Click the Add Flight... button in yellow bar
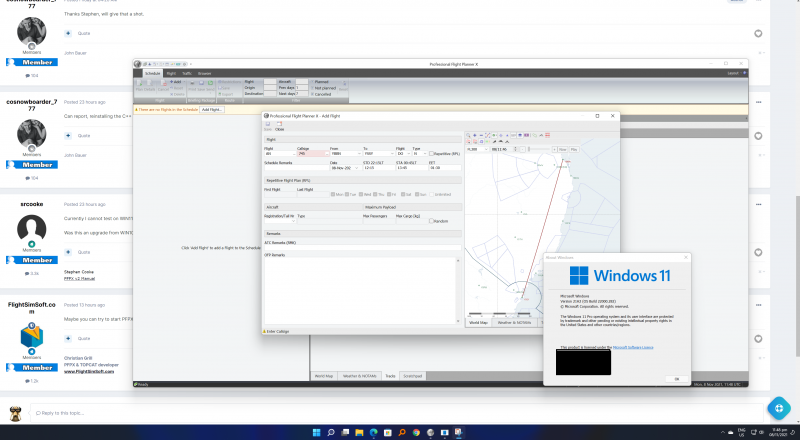The width and height of the screenshot is (800, 440). click(x=211, y=110)
